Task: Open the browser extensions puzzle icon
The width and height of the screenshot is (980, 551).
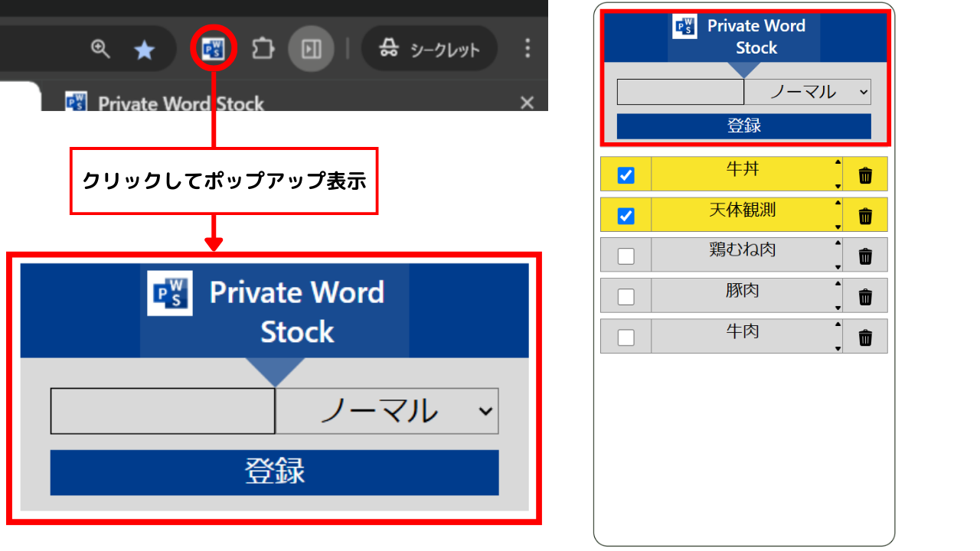Action: pos(263,50)
